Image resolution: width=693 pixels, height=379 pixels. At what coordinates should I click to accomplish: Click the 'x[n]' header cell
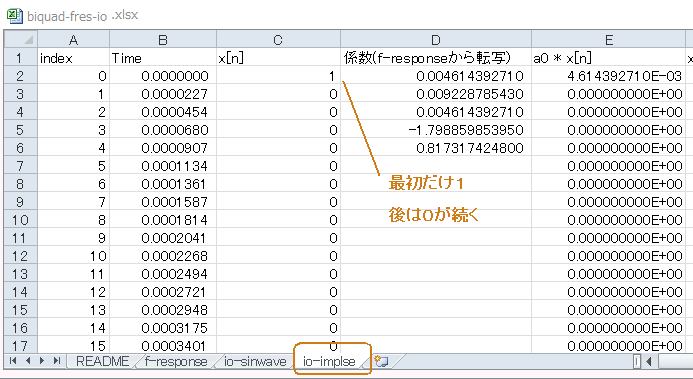(x=278, y=58)
